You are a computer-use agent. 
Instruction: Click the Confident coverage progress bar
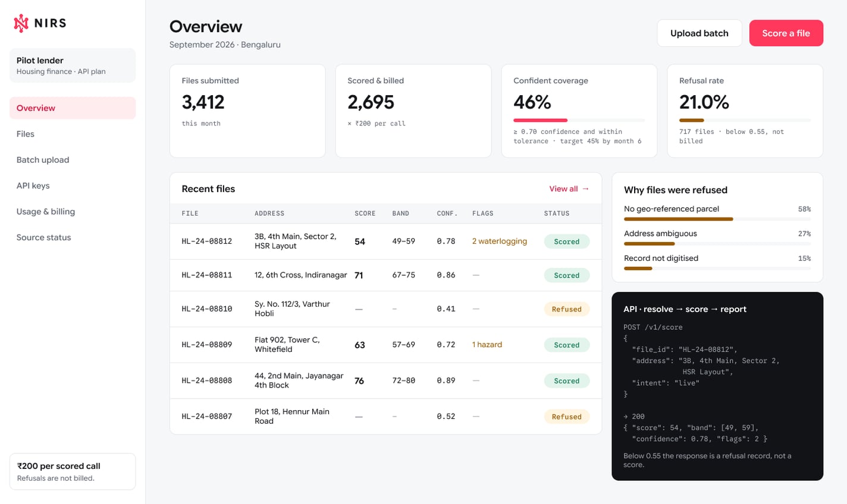[579, 120]
